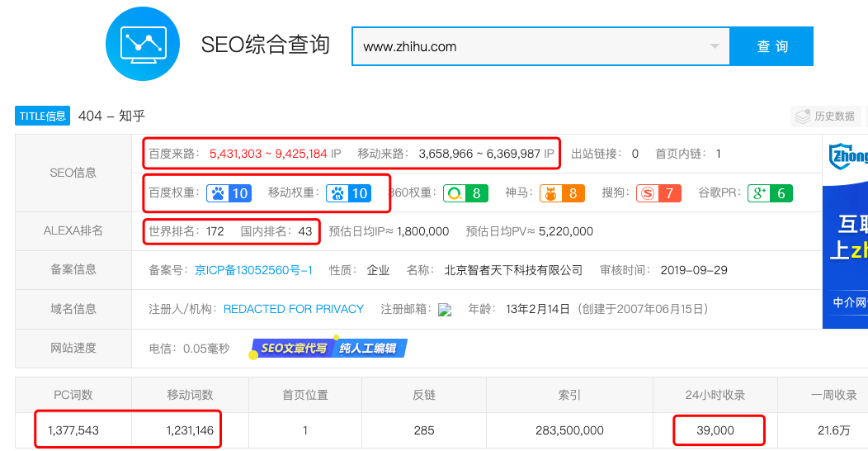
Task: Click the SEO综合查询 monitor logo icon
Action: (x=143, y=44)
